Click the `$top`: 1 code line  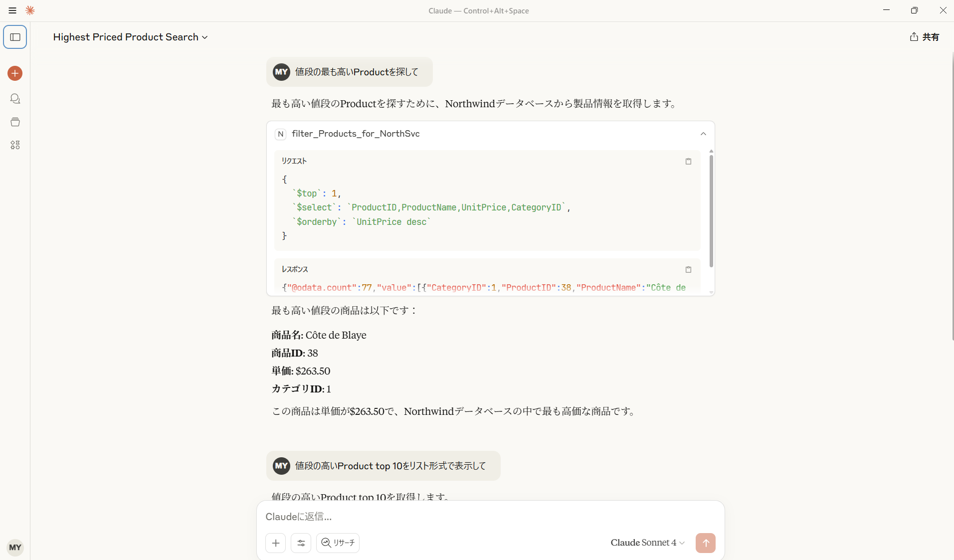317,193
